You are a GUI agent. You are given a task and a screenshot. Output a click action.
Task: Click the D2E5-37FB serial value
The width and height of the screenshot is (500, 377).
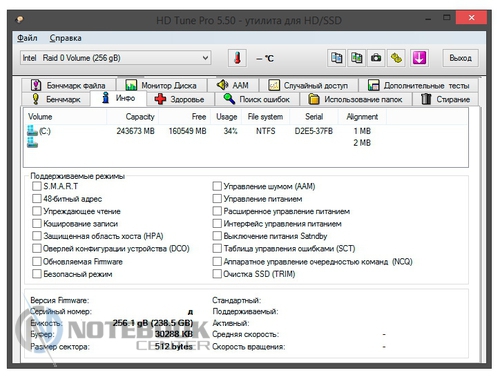point(314,131)
